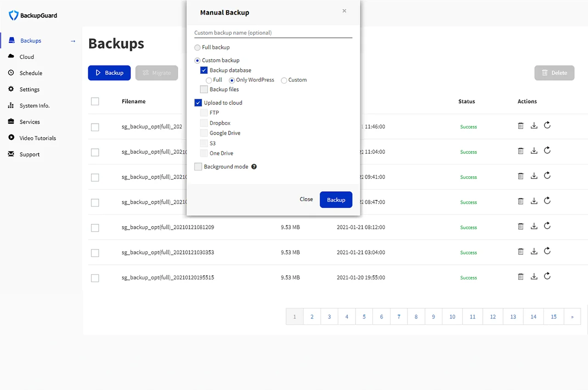Restore the last backup using refresh icon

[x=547, y=276]
